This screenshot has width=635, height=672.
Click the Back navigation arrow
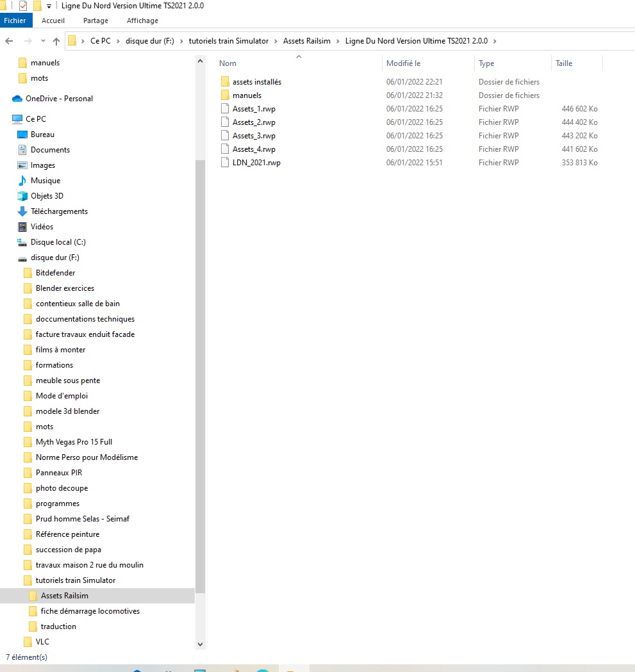(x=9, y=41)
